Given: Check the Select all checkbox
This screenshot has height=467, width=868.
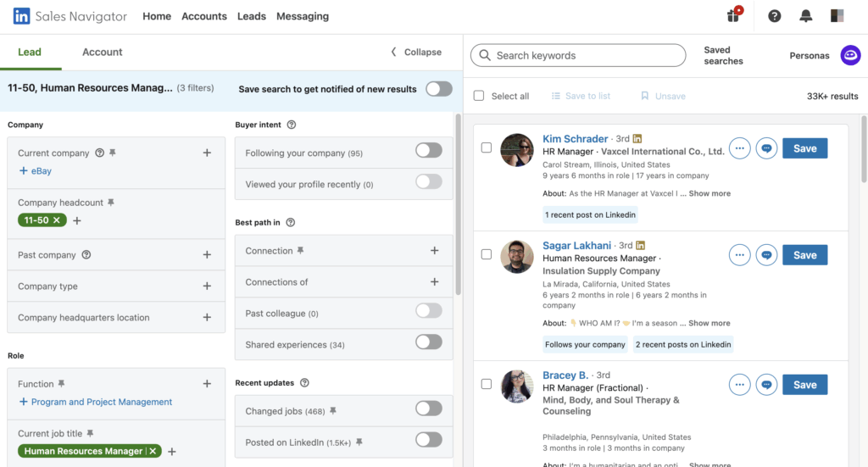Looking at the screenshot, I should tap(479, 96).
